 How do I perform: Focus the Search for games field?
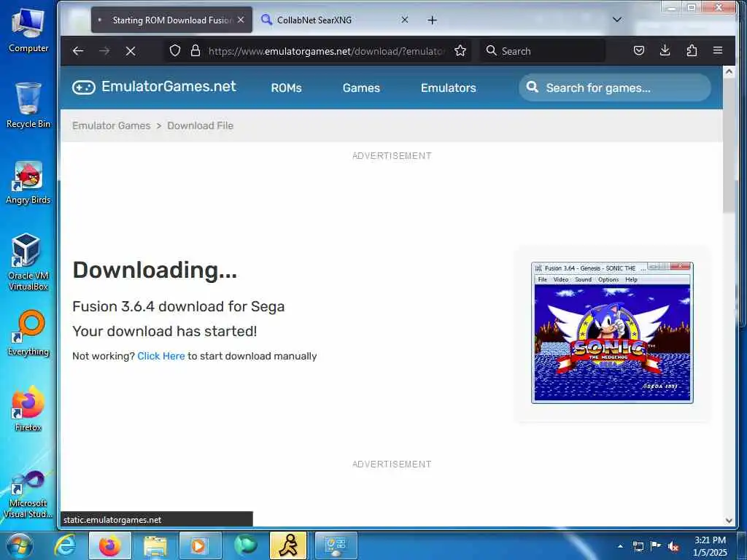click(x=614, y=87)
